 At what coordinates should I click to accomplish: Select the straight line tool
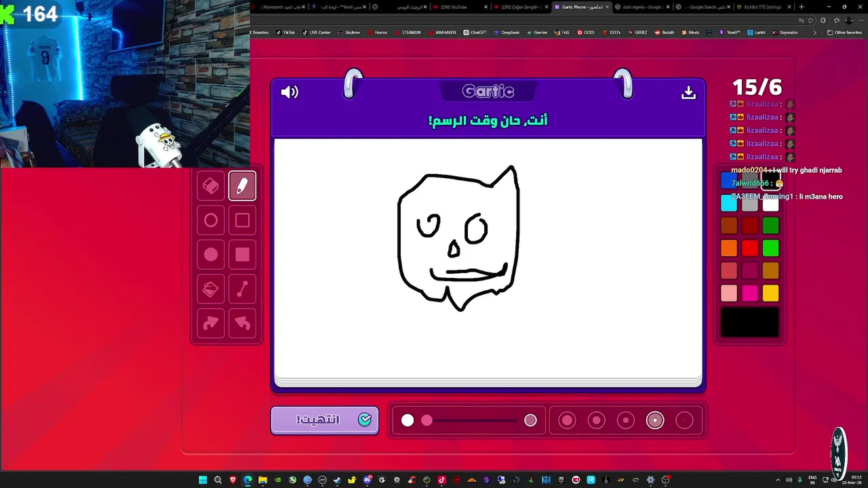(x=242, y=289)
